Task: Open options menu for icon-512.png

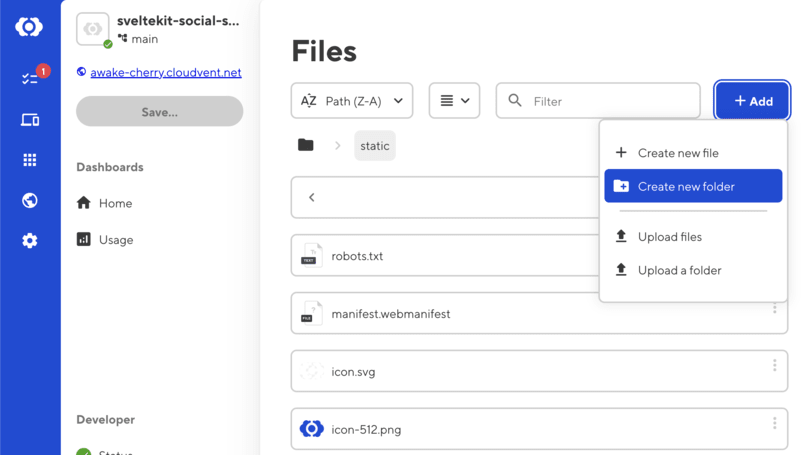Action: [775, 423]
